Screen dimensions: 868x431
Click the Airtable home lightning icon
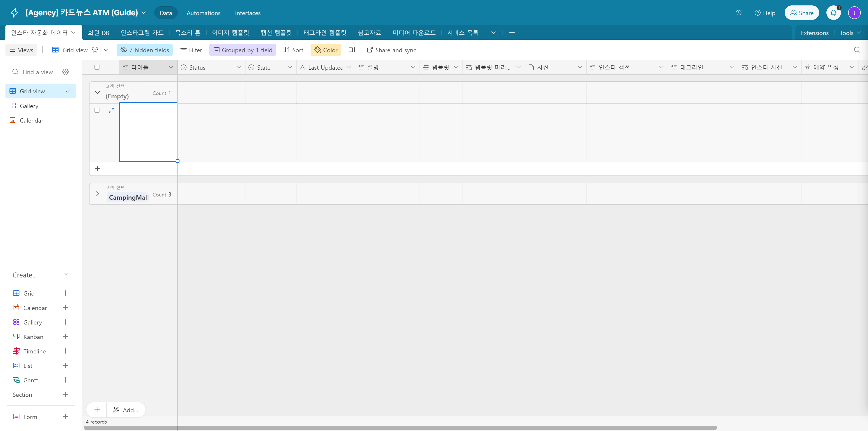[x=14, y=13]
